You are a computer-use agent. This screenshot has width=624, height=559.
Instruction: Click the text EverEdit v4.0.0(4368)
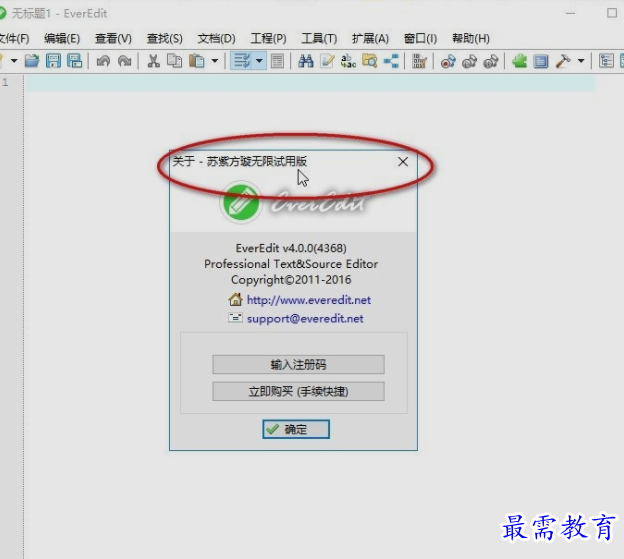pyautogui.click(x=291, y=248)
